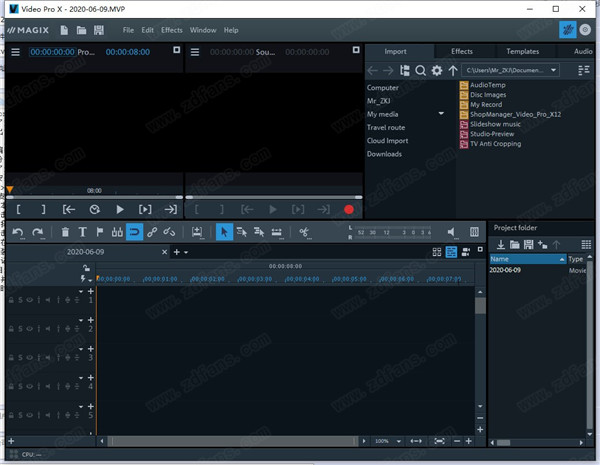
Task: Solo track 4 with S button
Action: click(x=20, y=386)
